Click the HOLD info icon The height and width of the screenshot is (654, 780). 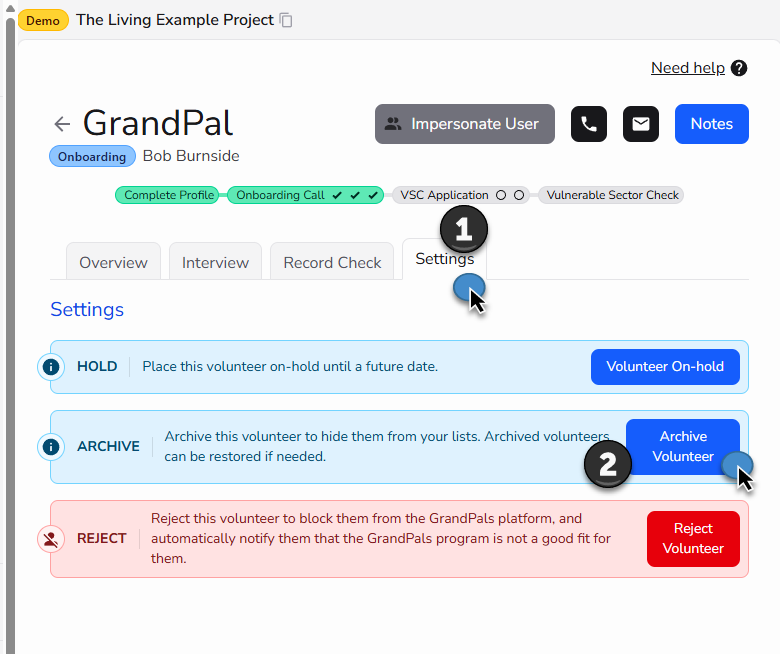(x=51, y=367)
